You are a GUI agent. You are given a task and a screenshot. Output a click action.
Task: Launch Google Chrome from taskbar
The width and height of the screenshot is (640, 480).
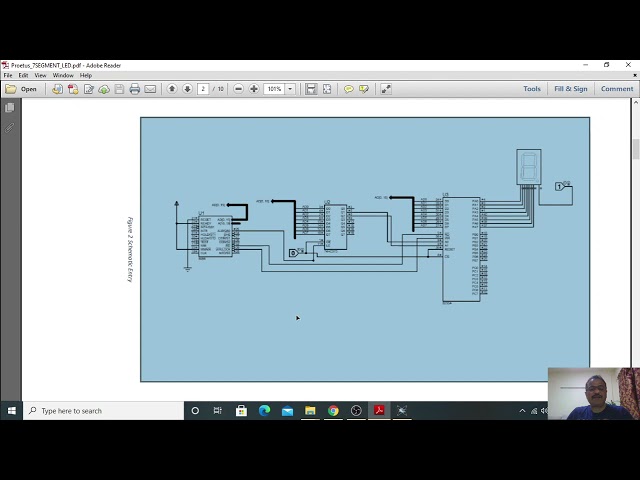tap(333, 411)
